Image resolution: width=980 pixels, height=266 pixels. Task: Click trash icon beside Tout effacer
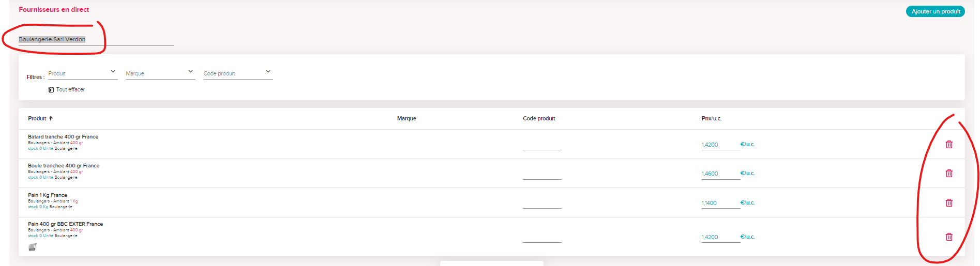point(51,89)
